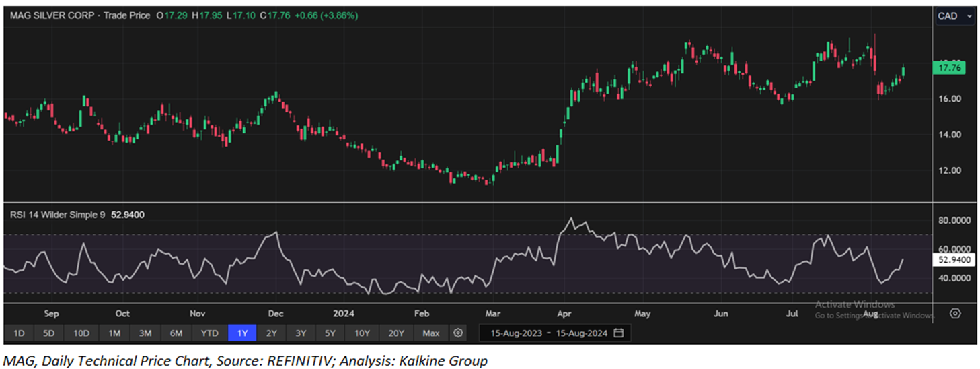Click the Jun label on time axis

721,314
